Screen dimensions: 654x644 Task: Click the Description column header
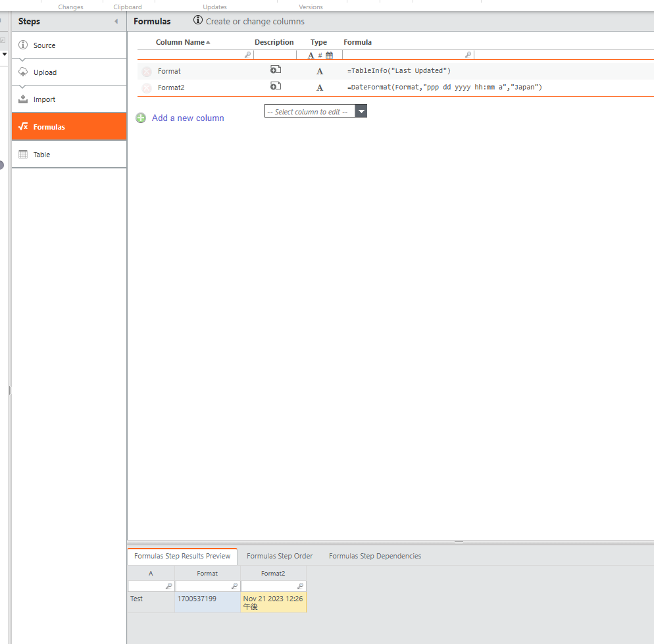(x=274, y=42)
